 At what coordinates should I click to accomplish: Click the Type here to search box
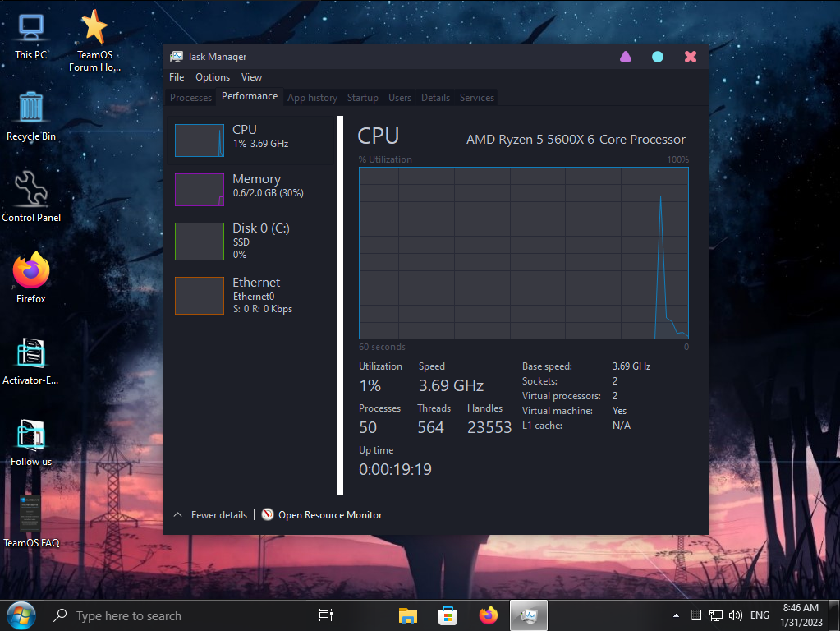click(129, 616)
